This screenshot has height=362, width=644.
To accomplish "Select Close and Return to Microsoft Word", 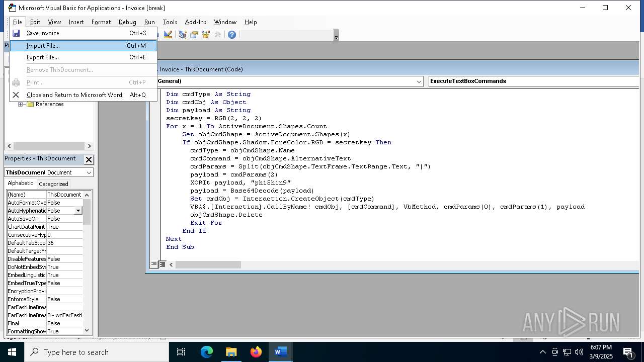I will [84, 95].
